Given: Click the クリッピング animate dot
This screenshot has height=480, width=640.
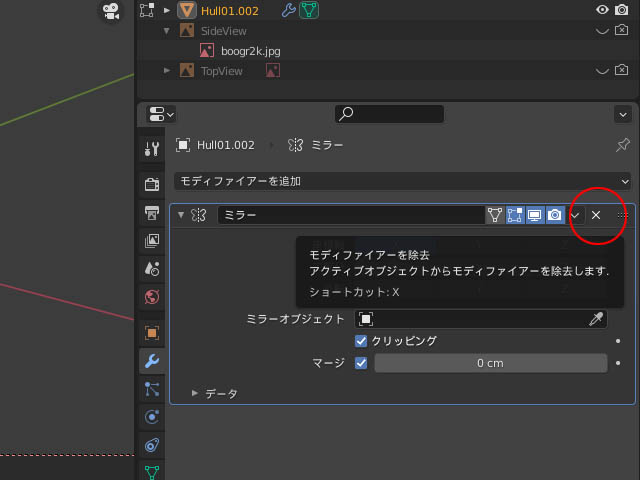Looking at the screenshot, I should 618,341.
